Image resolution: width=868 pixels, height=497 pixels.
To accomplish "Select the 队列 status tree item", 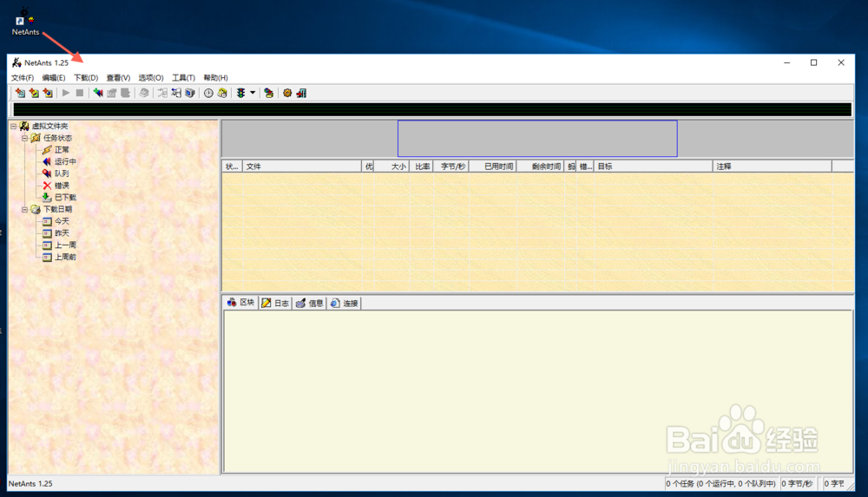I will pos(62,173).
